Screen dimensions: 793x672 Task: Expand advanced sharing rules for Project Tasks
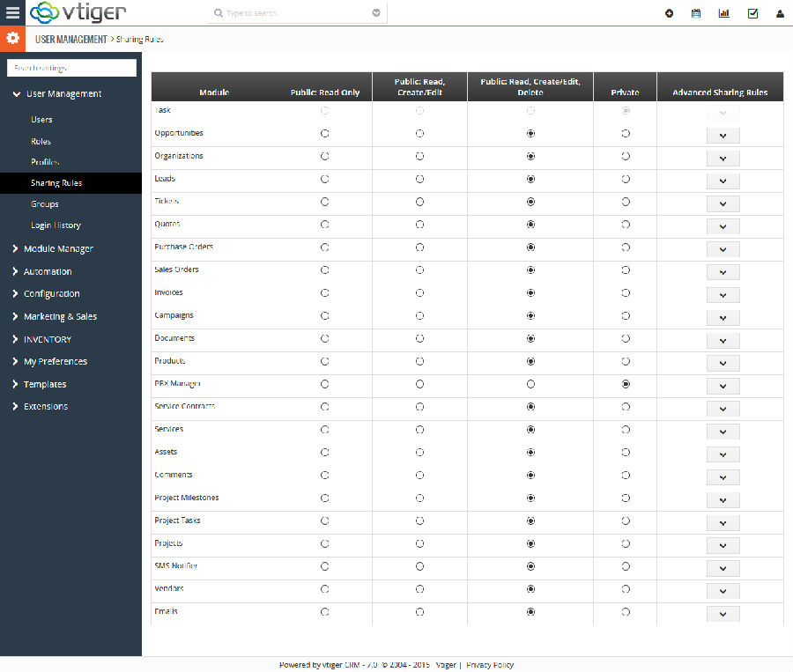pyautogui.click(x=723, y=523)
